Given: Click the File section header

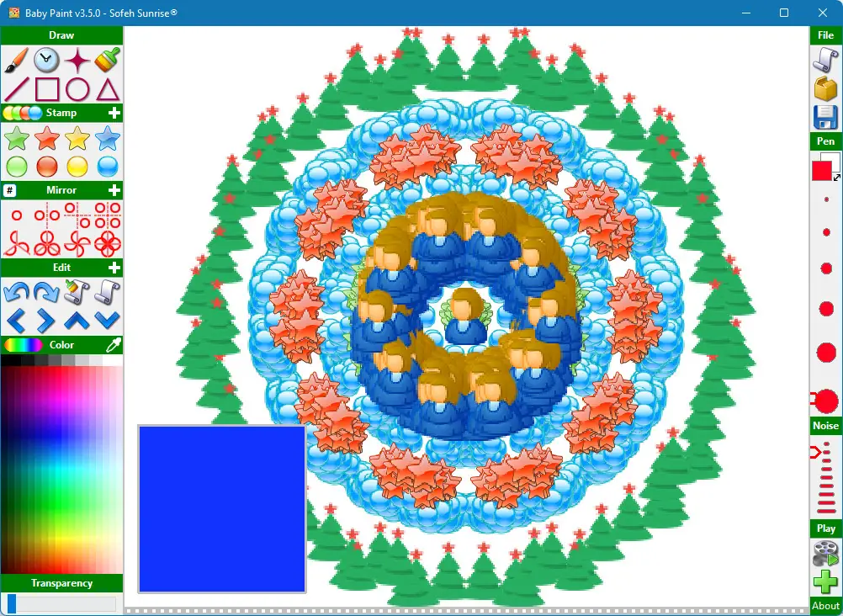Looking at the screenshot, I should [825, 35].
